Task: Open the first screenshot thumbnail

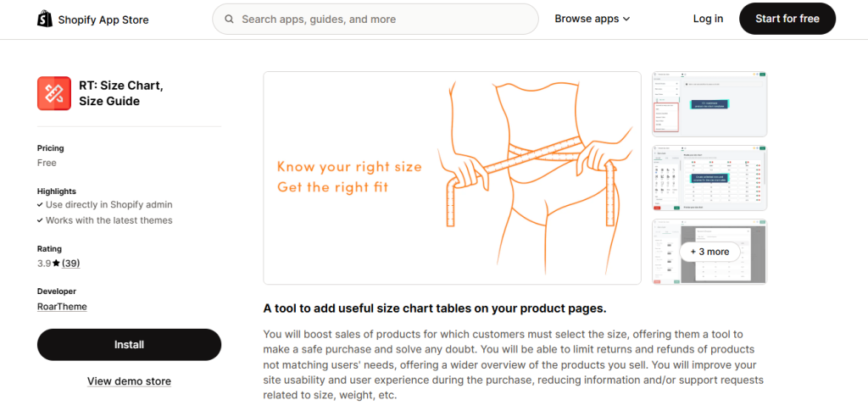Action: click(x=709, y=104)
